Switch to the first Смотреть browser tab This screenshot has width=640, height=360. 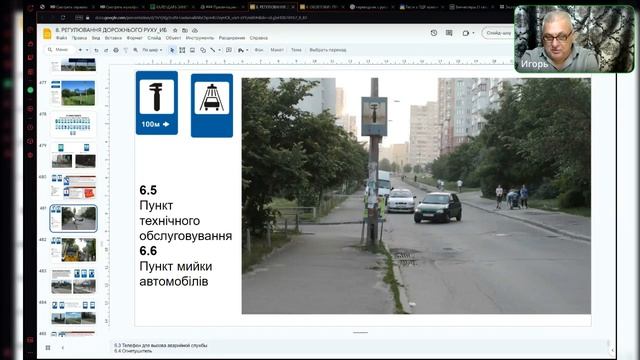click(71, 7)
